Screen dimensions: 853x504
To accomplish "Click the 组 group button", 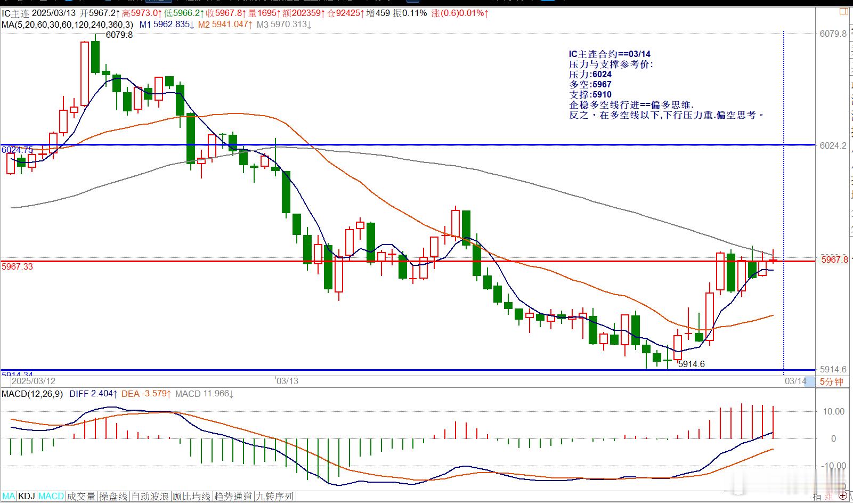I will click(x=828, y=497).
